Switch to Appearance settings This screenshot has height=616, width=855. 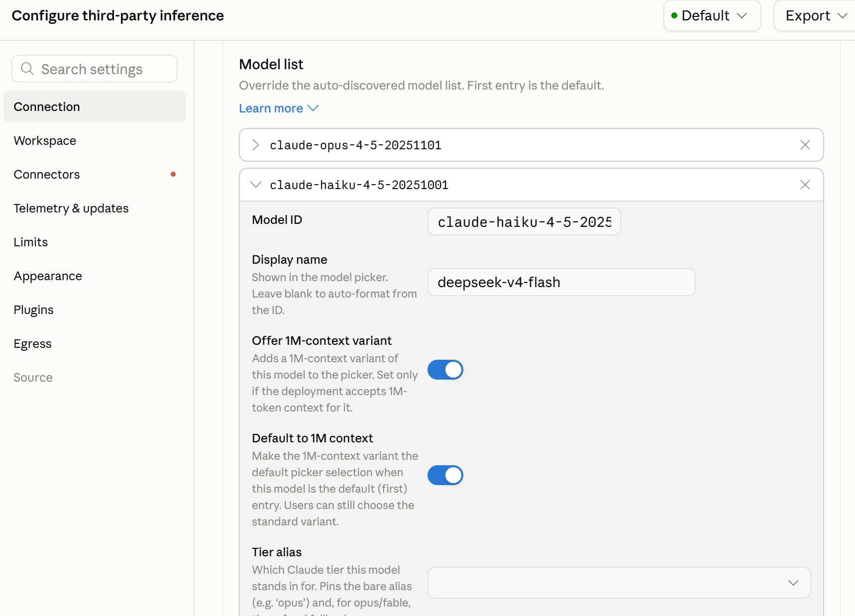[x=95, y=276]
